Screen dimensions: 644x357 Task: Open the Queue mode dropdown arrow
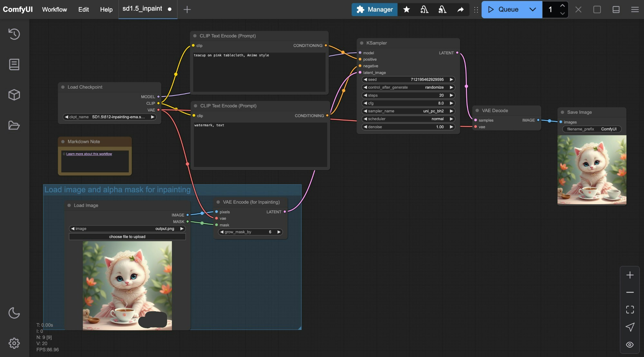pyautogui.click(x=533, y=9)
